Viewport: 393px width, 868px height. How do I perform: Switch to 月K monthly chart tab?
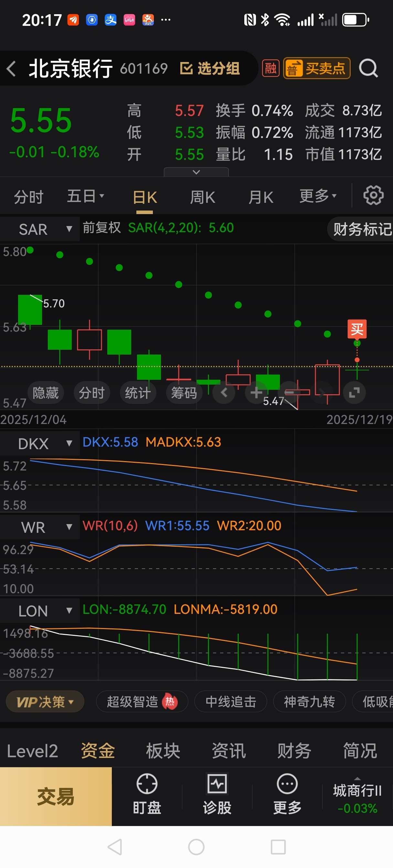261,197
